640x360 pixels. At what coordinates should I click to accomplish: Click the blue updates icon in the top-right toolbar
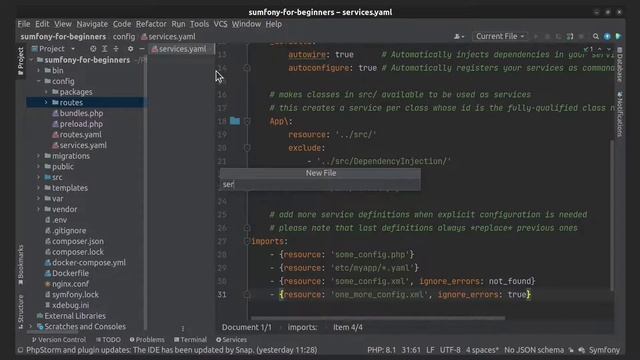[607, 36]
